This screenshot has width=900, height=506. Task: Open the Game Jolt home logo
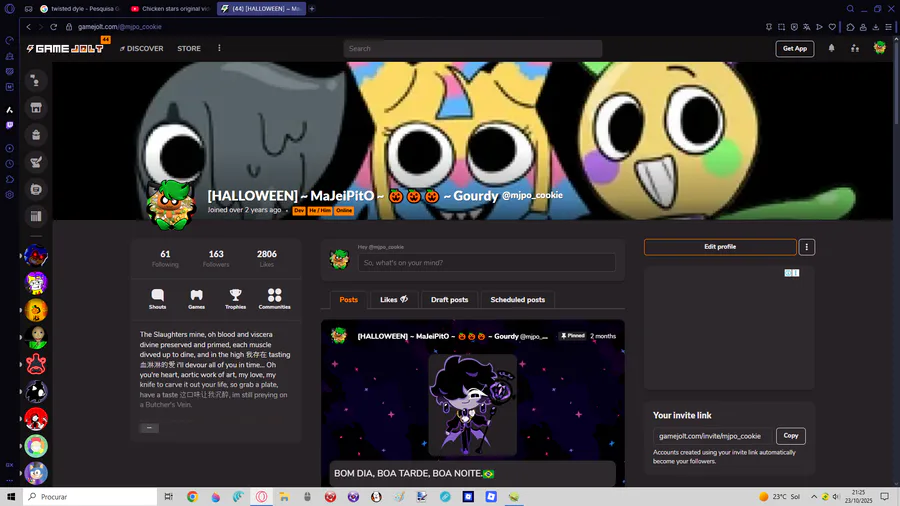click(65, 49)
